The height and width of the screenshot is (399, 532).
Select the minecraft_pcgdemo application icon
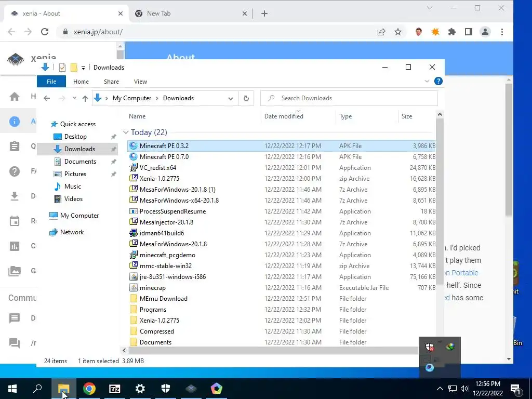click(134, 255)
